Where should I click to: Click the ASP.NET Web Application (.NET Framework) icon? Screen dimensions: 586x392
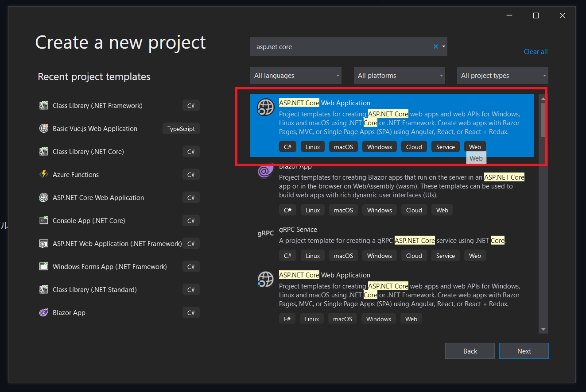[x=43, y=244]
